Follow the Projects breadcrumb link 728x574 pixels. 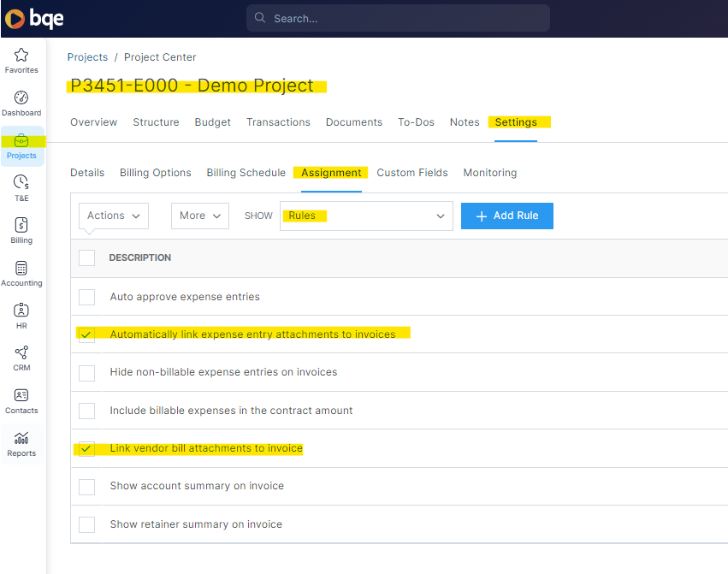click(x=87, y=57)
